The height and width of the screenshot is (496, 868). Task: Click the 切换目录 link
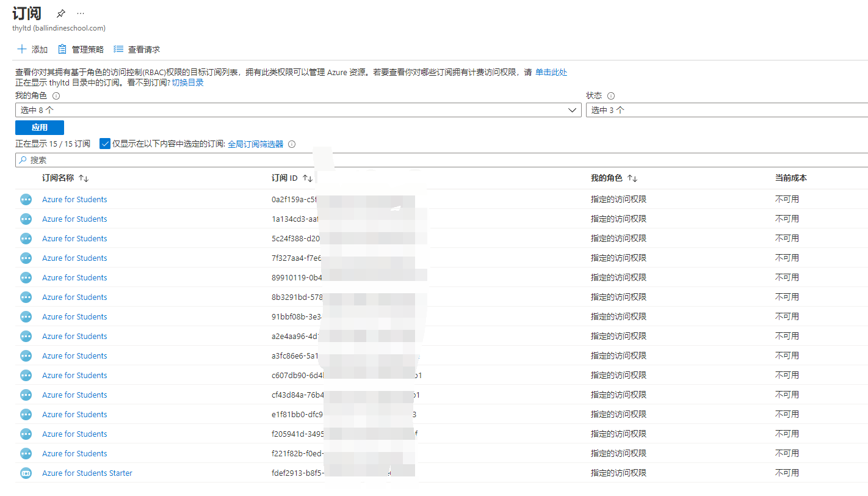pyautogui.click(x=187, y=82)
